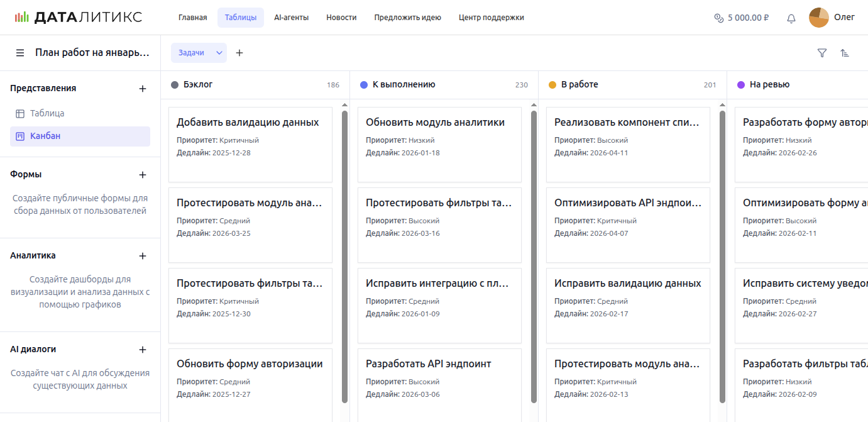Open the notifications bell

(791, 18)
